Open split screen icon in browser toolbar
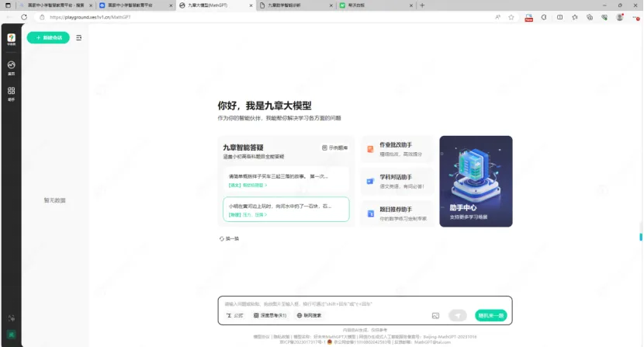The height and width of the screenshot is (347, 644). [x=559, y=17]
